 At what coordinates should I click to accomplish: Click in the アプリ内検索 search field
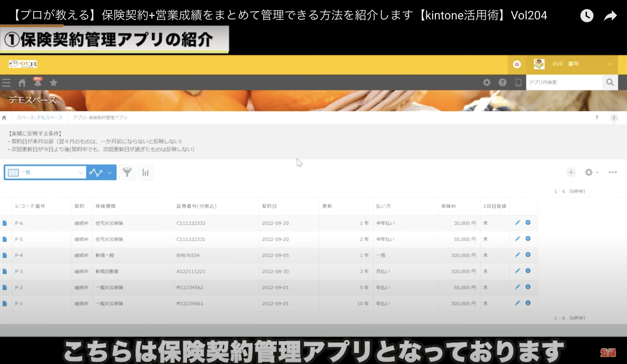point(564,82)
